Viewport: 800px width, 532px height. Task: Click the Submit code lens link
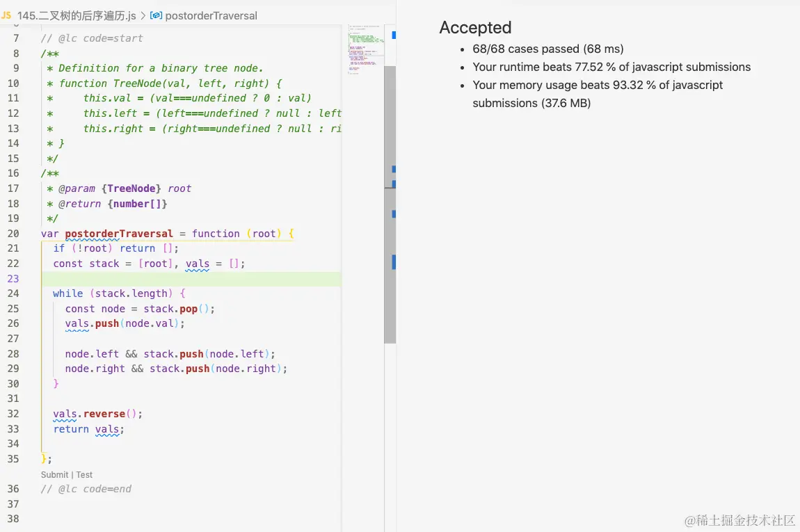pos(54,474)
